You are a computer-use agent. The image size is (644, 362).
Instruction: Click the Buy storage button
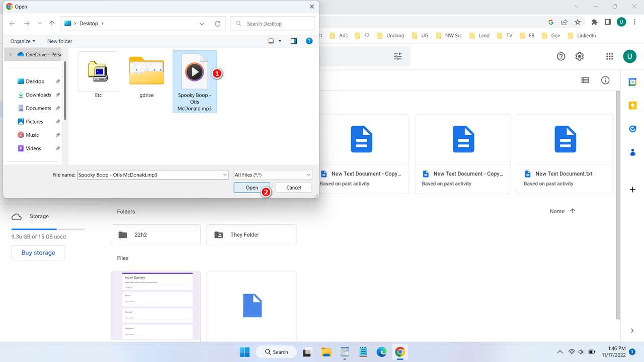coord(38,252)
